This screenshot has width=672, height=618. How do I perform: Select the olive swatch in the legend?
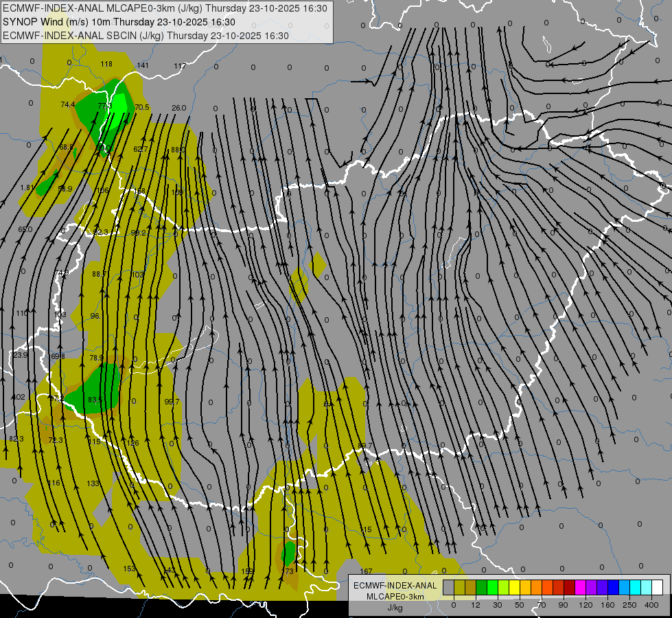pyautogui.click(x=459, y=587)
